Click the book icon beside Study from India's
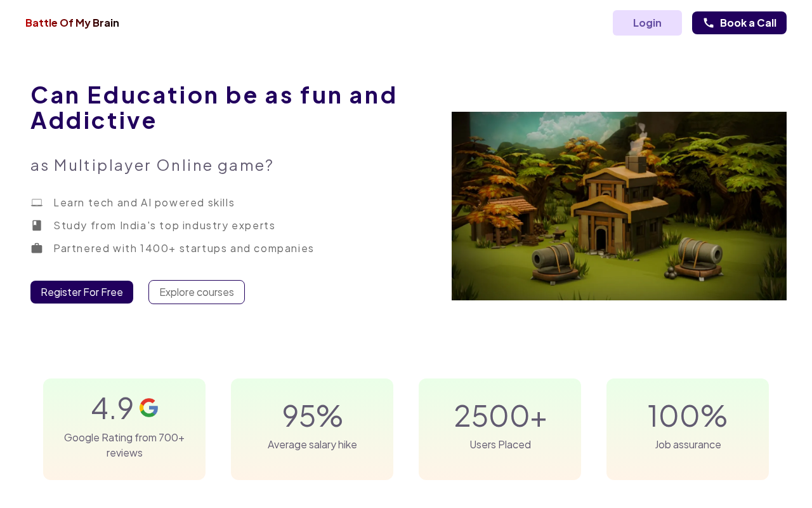 [x=37, y=225]
